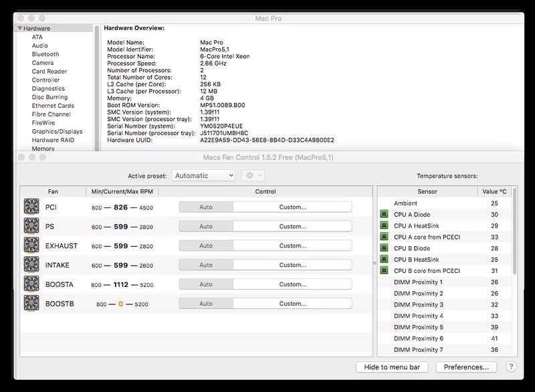Click Hide to menu bar button
The width and height of the screenshot is (535, 392).
(392, 367)
